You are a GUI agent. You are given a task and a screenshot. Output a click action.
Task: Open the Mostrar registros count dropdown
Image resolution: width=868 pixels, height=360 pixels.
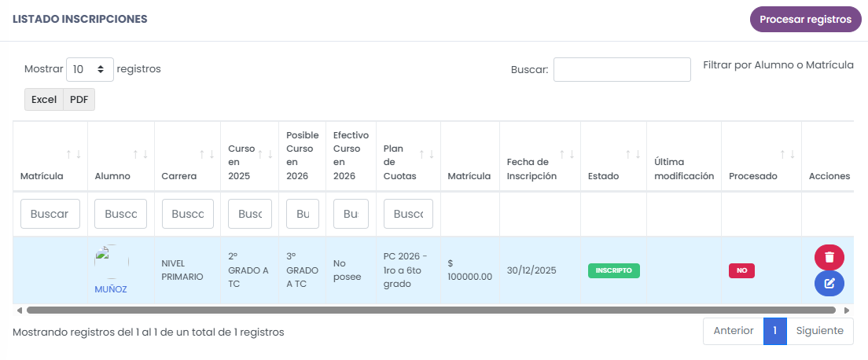point(90,70)
